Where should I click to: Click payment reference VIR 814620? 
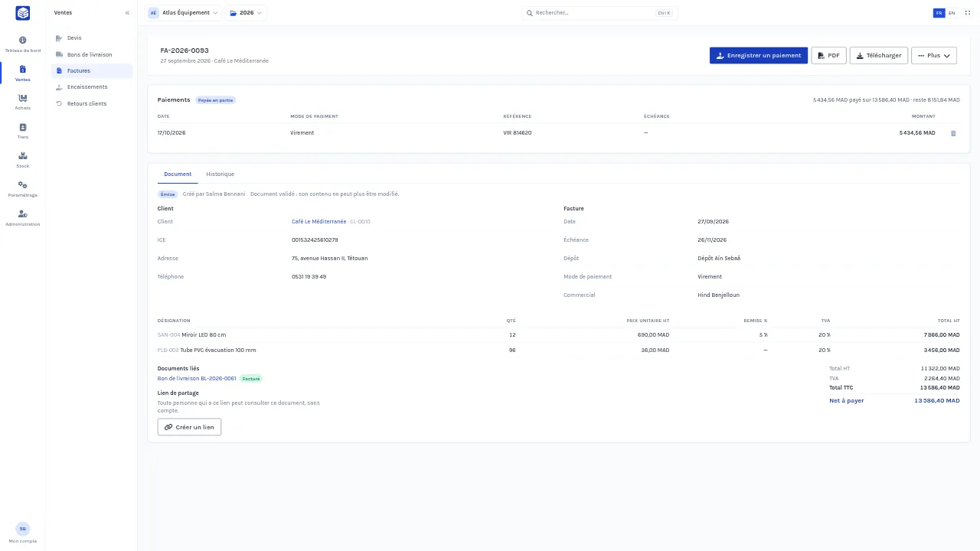coord(517,133)
